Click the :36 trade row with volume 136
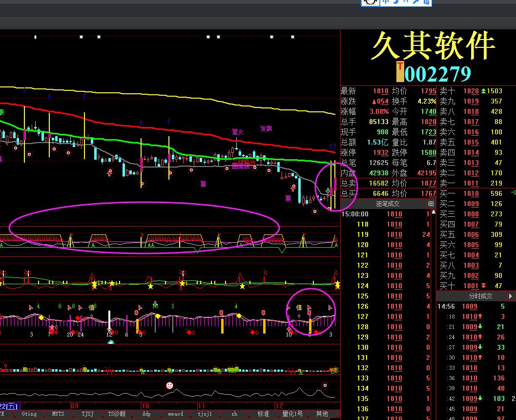The height and width of the screenshot is (420, 516). pos(476,378)
